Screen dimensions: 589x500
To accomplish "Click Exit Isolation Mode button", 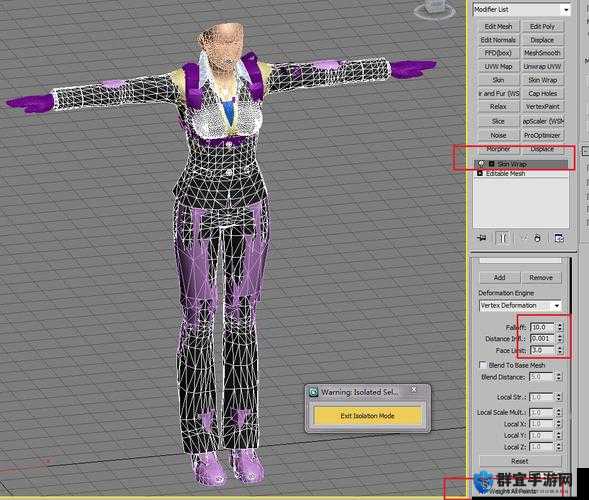I will (367, 416).
